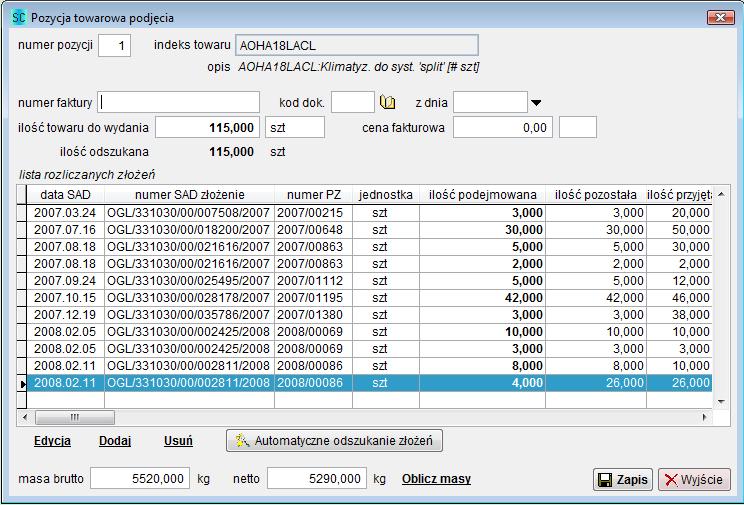Click Oblicz masy link
Screen dimensions: 744x505
pyautogui.click(x=436, y=479)
